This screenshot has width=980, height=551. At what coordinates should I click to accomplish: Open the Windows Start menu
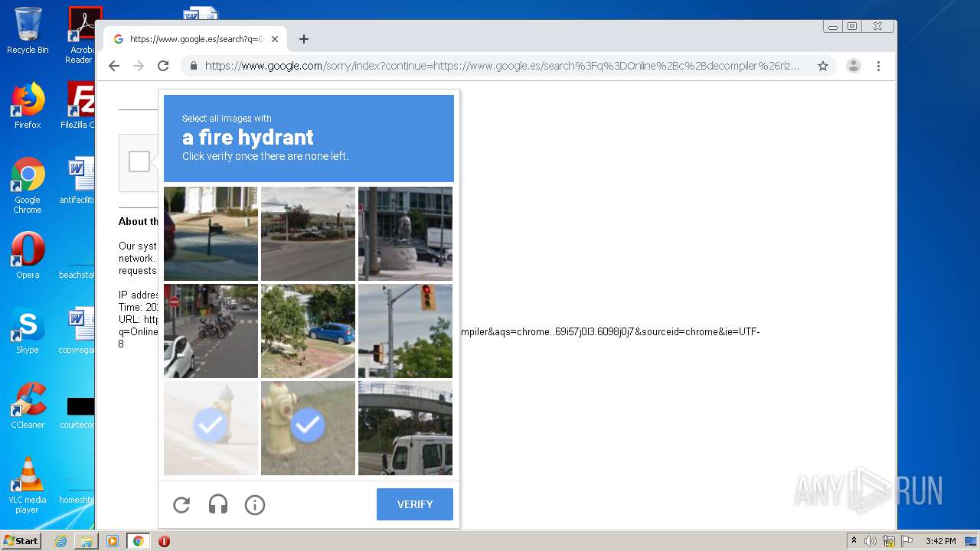pyautogui.click(x=21, y=541)
